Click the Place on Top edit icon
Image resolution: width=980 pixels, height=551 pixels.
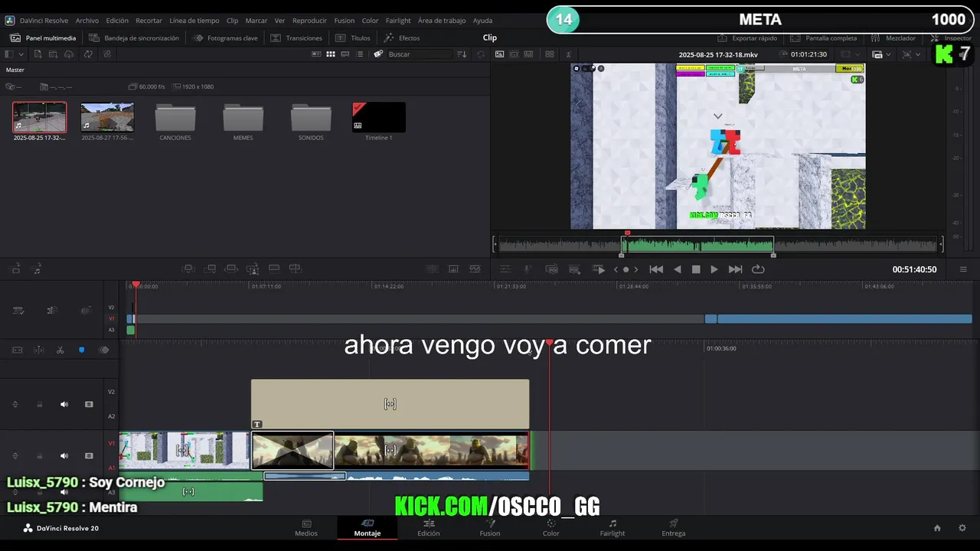tap(274, 269)
